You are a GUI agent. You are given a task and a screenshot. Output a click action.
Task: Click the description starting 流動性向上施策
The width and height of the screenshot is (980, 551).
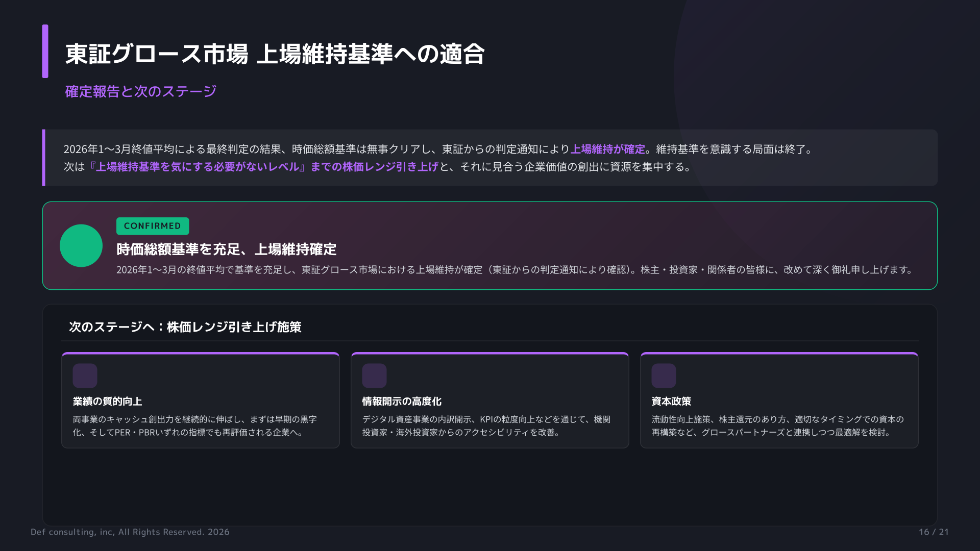coord(778,425)
